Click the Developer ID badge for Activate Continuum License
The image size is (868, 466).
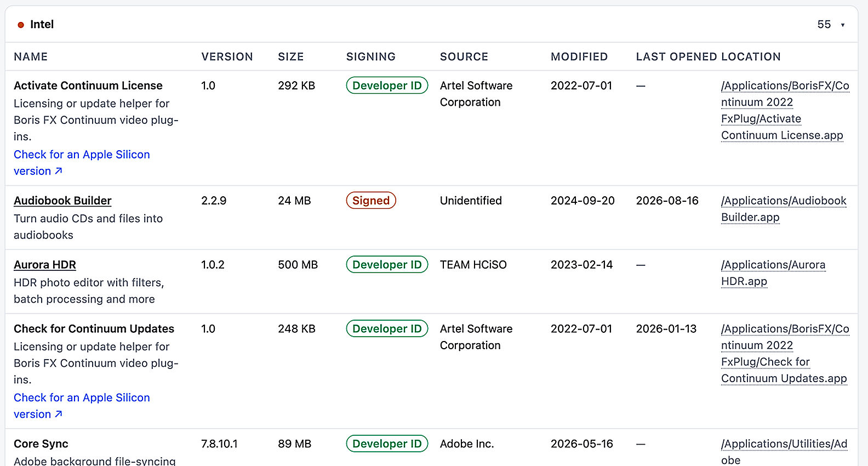click(x=387, y=86)
